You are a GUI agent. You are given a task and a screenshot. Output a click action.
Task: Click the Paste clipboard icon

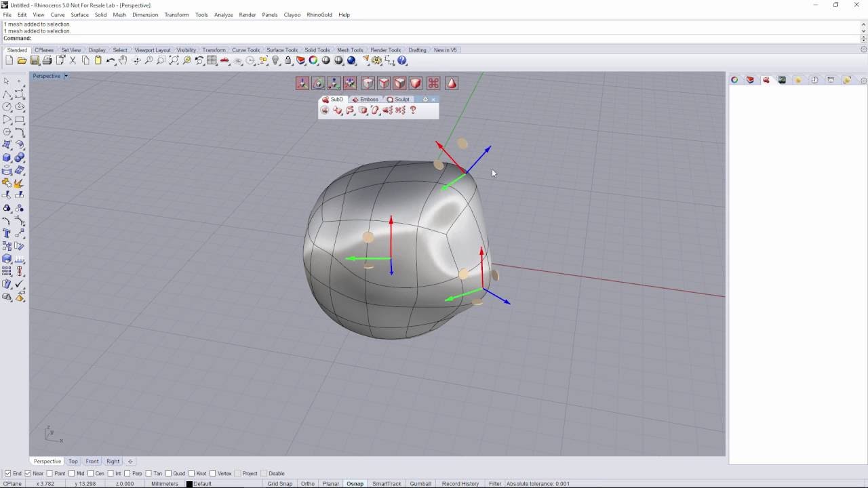click(98, 61)
